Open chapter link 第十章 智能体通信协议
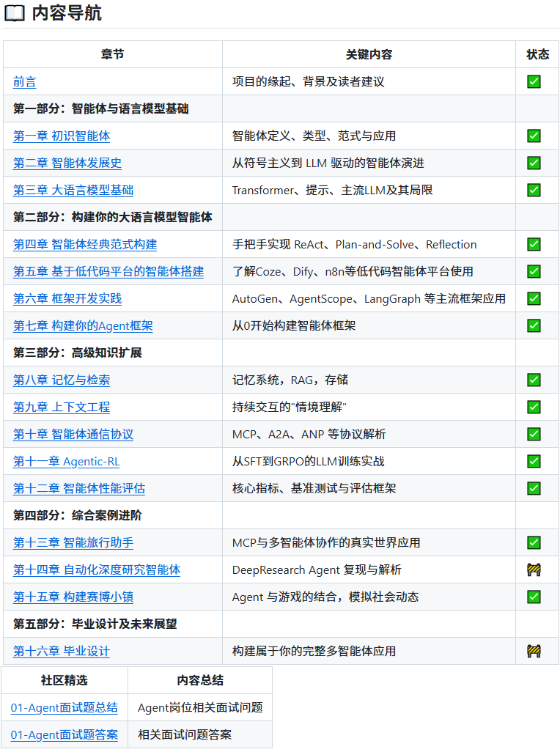Viewport: 560px width, 752px height. tap(73, 435)
